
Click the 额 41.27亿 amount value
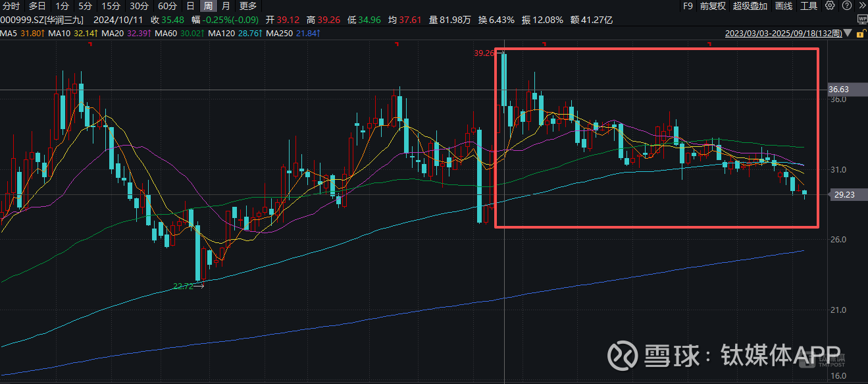(x=592, y=20)
